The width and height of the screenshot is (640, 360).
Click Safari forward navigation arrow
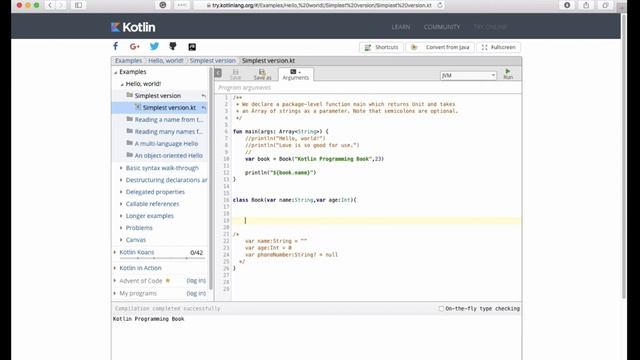click(x=61, y=5)
